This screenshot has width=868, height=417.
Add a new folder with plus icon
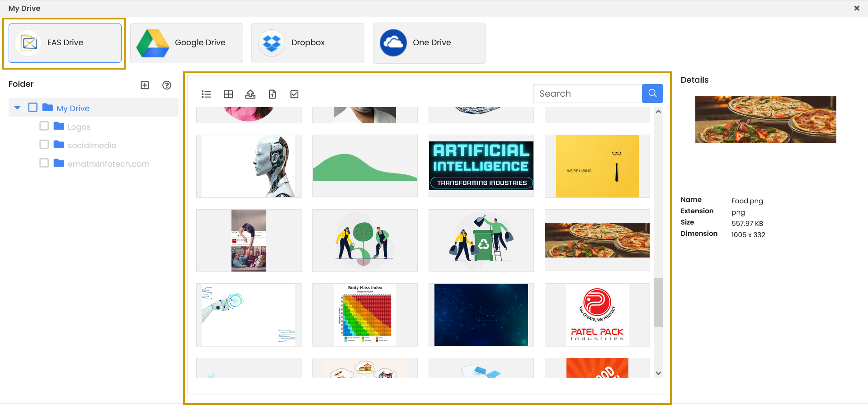[x=145, y=85]
